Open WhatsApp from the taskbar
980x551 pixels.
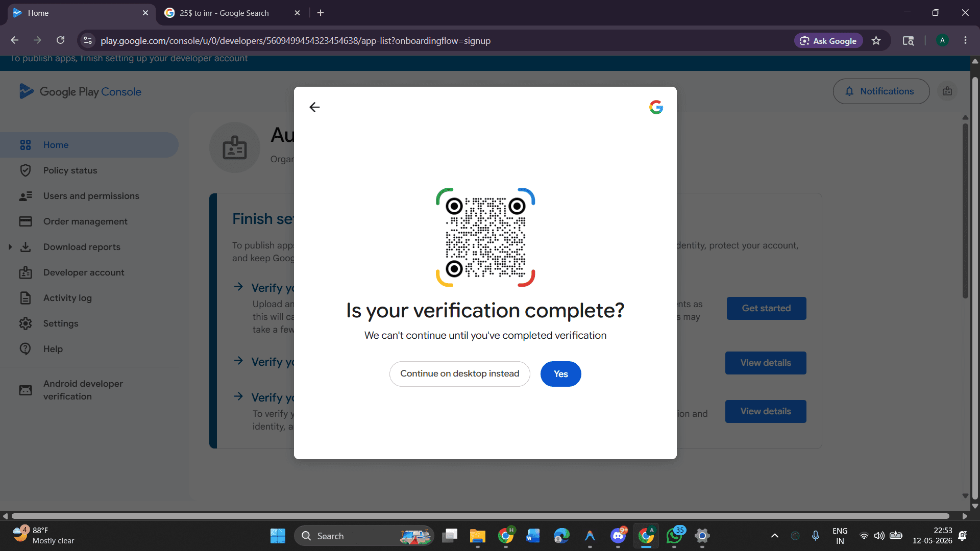click(x=674, y=536)
